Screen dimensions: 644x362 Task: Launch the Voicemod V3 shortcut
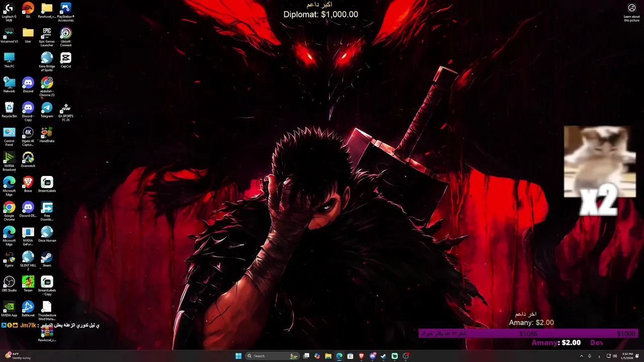click(x=9, y=35)
